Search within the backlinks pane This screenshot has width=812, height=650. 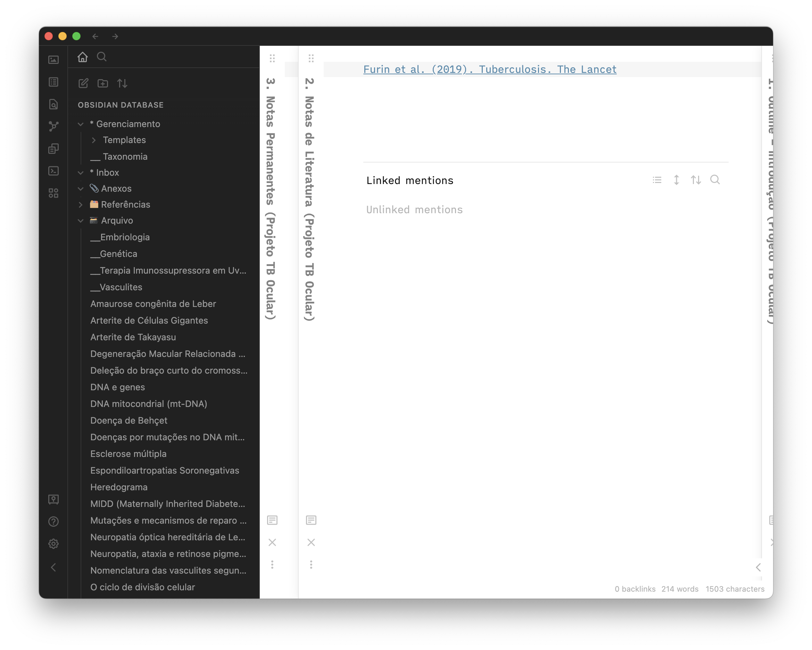pyautogui.click(x=715, y=180)
